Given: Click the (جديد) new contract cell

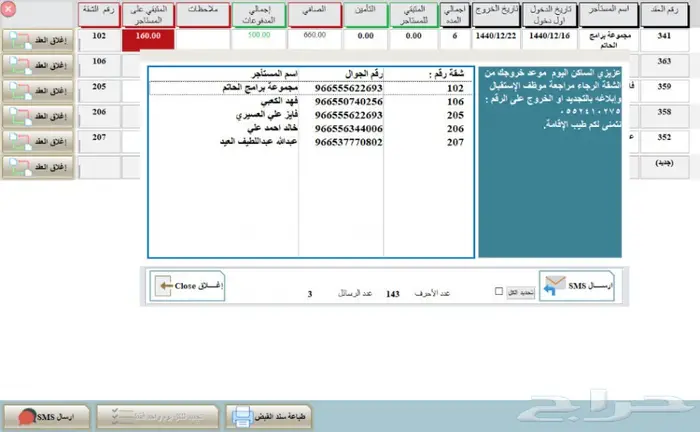Looking at the screenshot, I should 664,167.
